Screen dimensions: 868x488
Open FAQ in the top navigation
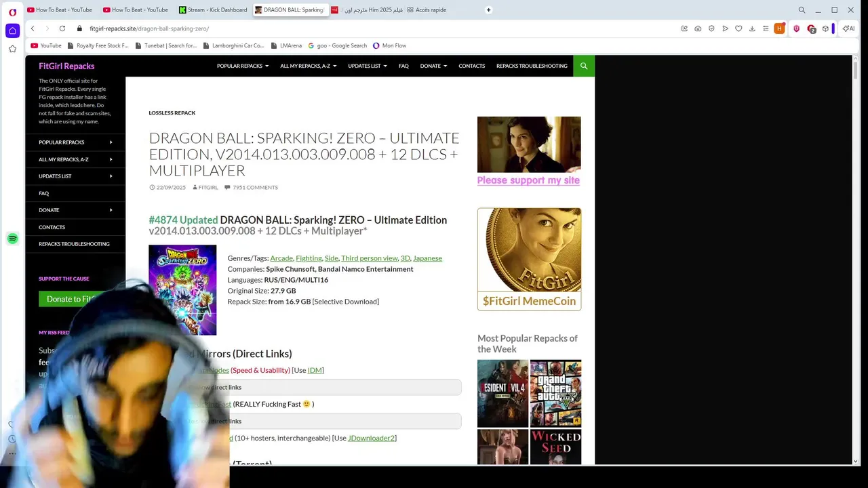[403, 66]
